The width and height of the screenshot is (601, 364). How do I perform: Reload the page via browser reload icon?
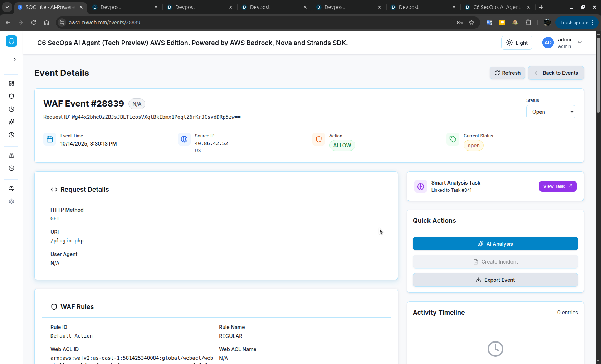pyautogui.click(x=34, y=23)
